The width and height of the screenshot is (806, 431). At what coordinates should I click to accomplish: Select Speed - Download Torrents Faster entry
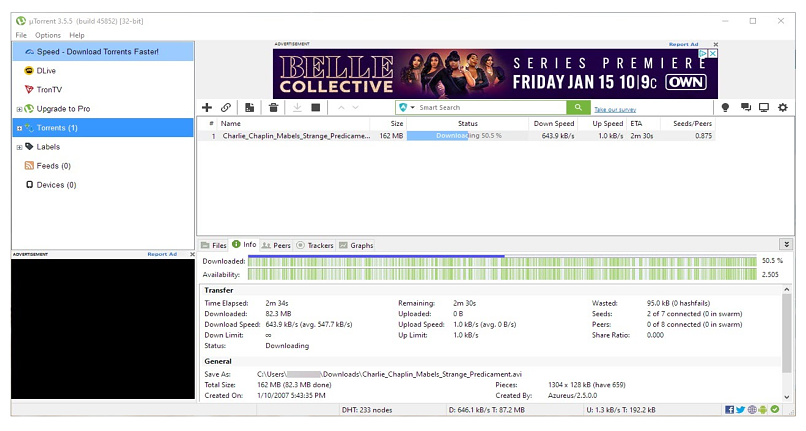tap(103, 51)
